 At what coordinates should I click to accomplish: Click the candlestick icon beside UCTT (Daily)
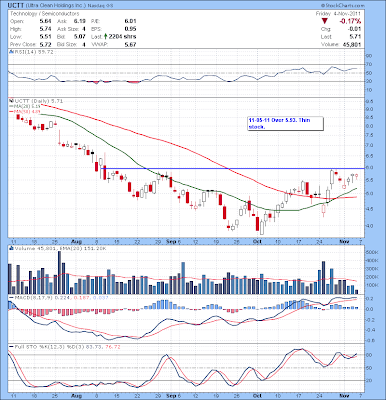point(11,101)
